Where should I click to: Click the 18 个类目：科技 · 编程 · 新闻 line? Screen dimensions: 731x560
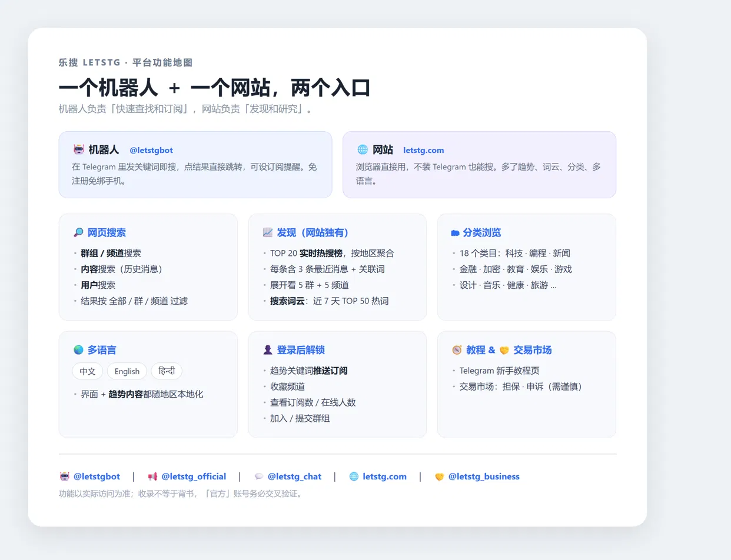515,254
